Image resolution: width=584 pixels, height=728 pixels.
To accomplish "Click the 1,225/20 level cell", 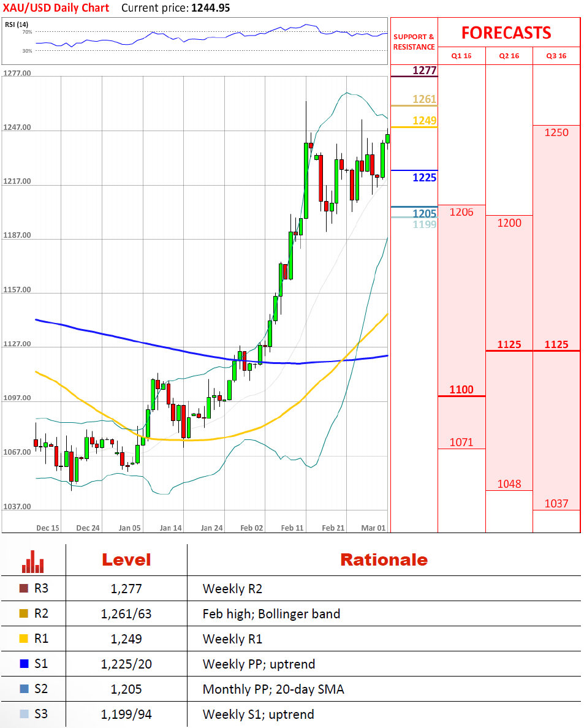I will (x=126, y=664).
